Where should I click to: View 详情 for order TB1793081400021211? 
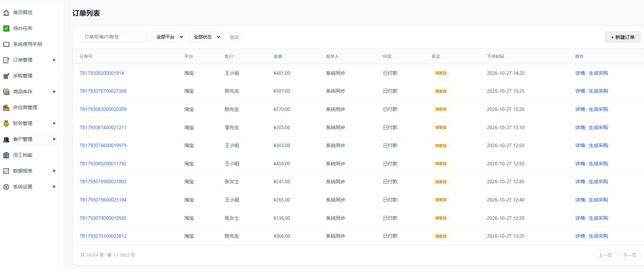click(x=580, y=127)
